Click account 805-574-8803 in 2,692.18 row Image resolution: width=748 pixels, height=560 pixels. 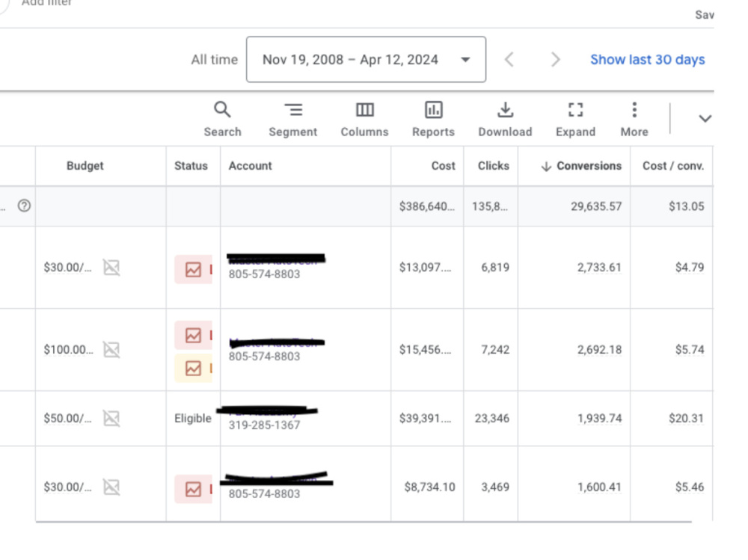(x=264, y=357)
